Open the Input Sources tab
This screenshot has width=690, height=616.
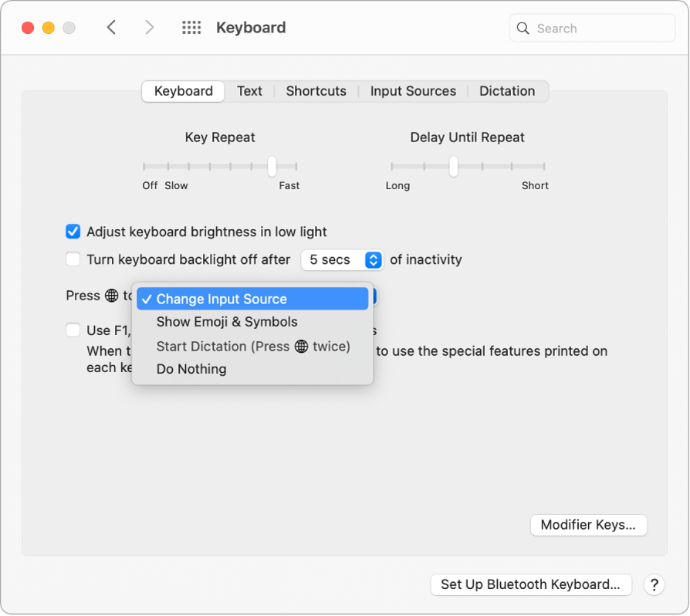(413, 91)
